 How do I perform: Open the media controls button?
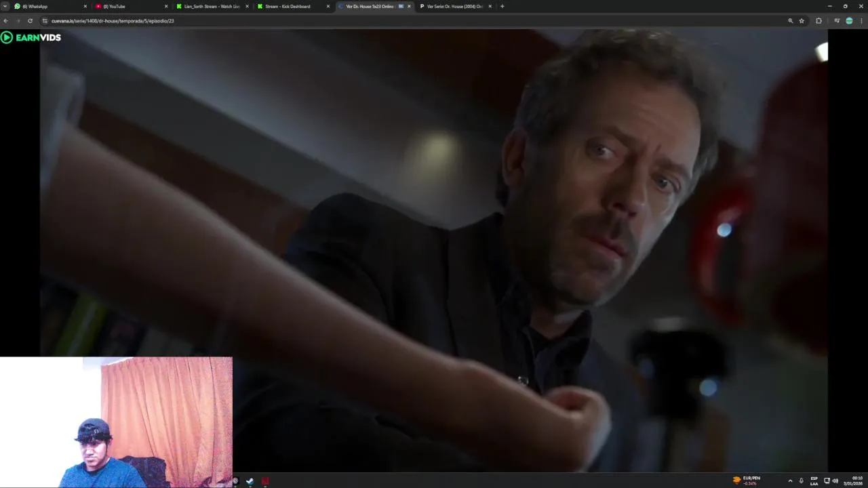tap(837, 21)
